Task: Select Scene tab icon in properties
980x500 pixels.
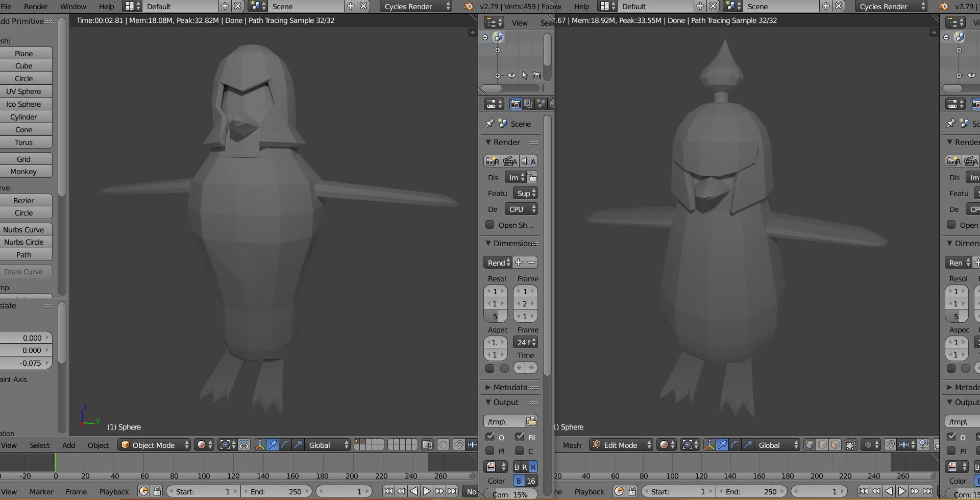Action: (x=541, y=104)
